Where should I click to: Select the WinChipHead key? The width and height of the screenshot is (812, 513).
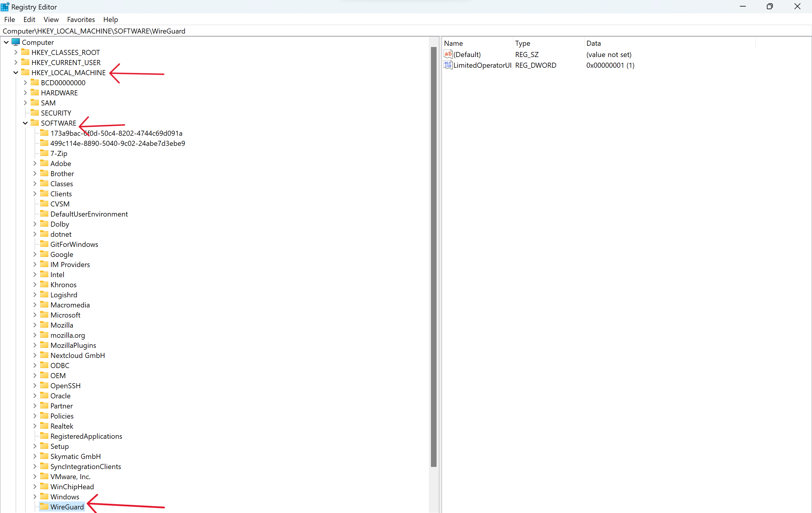tap(72, 487)
